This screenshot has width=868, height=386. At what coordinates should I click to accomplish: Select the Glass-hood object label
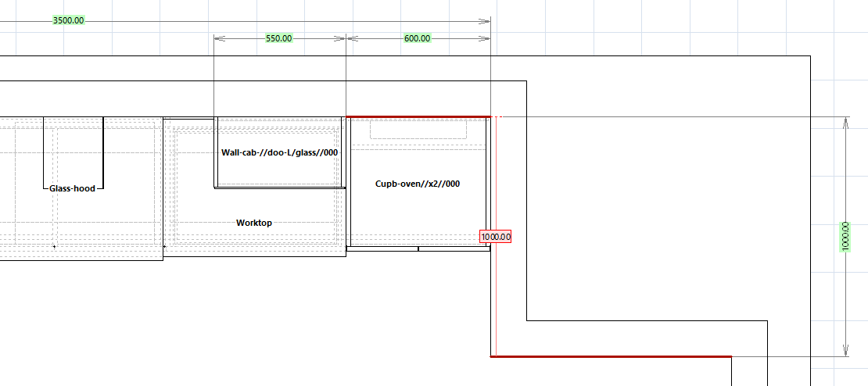(73, 188)
